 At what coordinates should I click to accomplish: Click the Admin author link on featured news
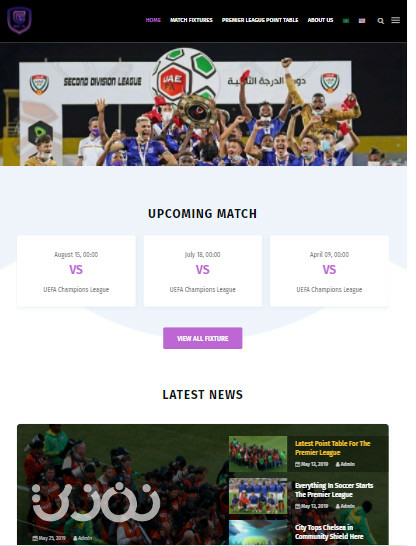(x=83, y=538)
